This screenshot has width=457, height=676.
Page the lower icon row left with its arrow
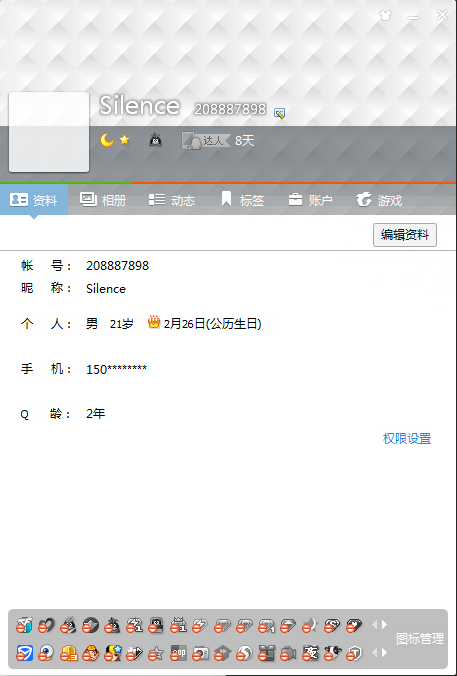(374, 653)
